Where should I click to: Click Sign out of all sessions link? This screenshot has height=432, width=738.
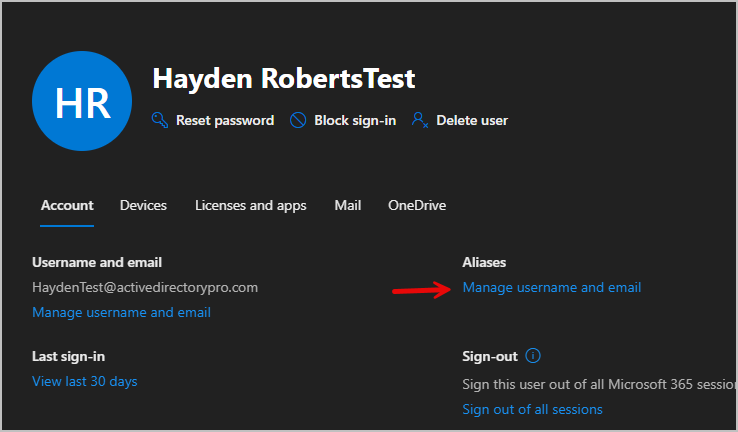point(532,409)
